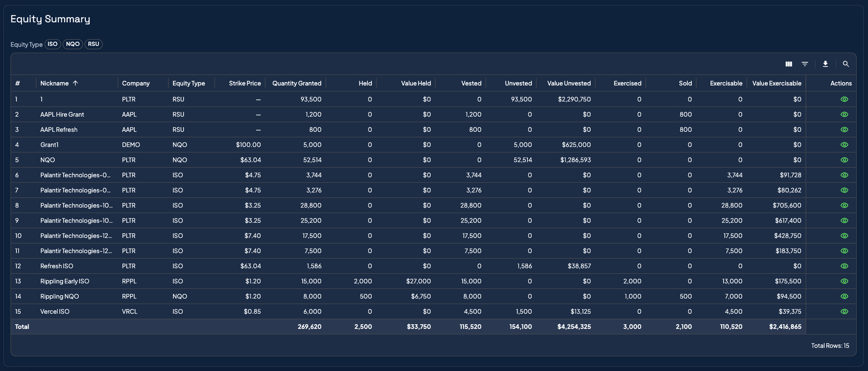Toggle the NQO equity type chip
The height and width of the screenshot is (371, 868).
(x=73, y=44)
